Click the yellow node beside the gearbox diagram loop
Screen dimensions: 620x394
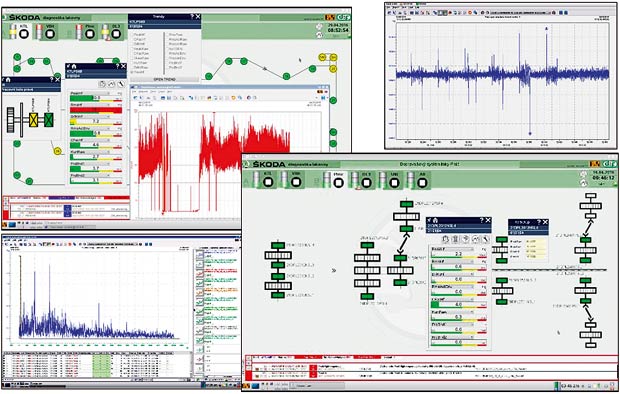tap(58, 150)
